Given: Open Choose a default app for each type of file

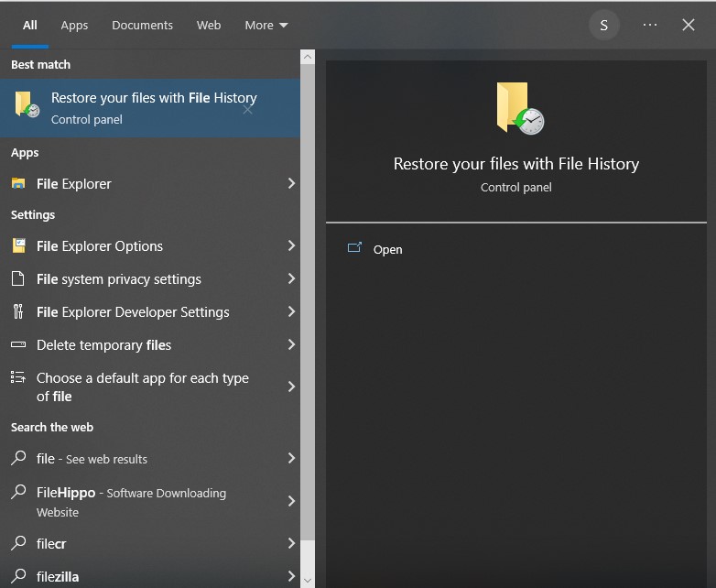Looking at the screenshot, I should [150, 387].
